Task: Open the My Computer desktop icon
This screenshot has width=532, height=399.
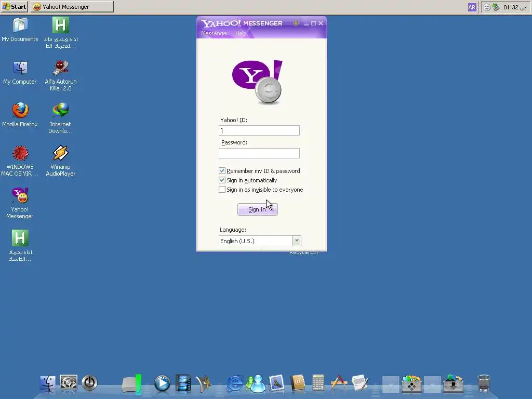Action: [20, 73]
